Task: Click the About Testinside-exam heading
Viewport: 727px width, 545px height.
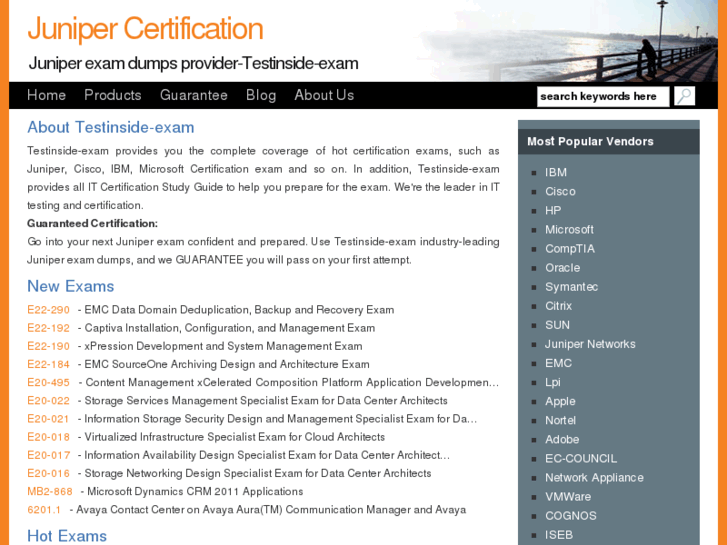Action: (x=111, y=127)
